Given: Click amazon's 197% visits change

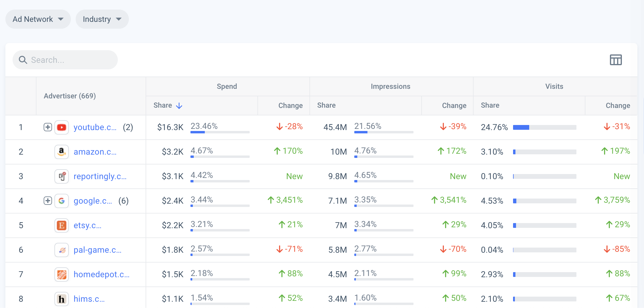Looking at the screenshot, I should [x=616, y=151].
